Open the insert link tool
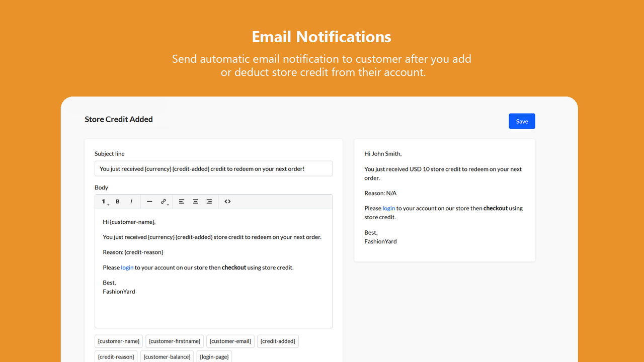 163,201
